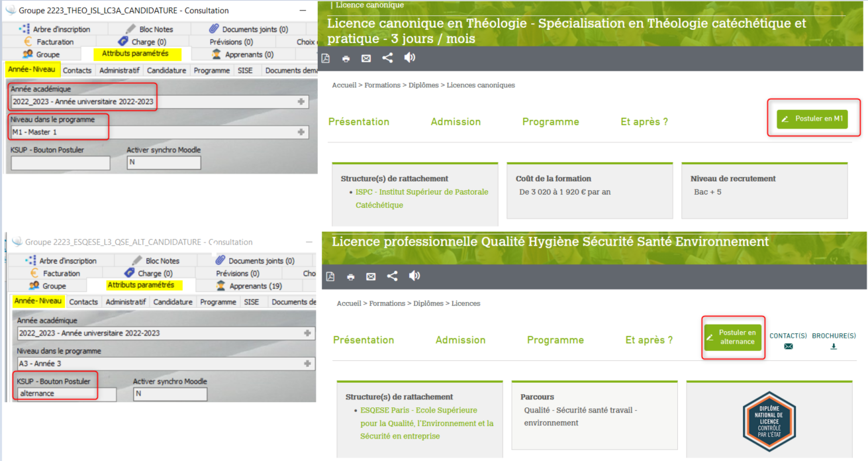Click the share icon on the Théologie page
868x461 pixels.
tap(387, 58)
